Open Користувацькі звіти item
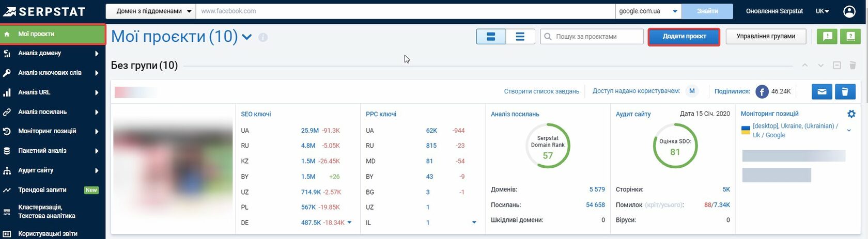 point(53,233)
